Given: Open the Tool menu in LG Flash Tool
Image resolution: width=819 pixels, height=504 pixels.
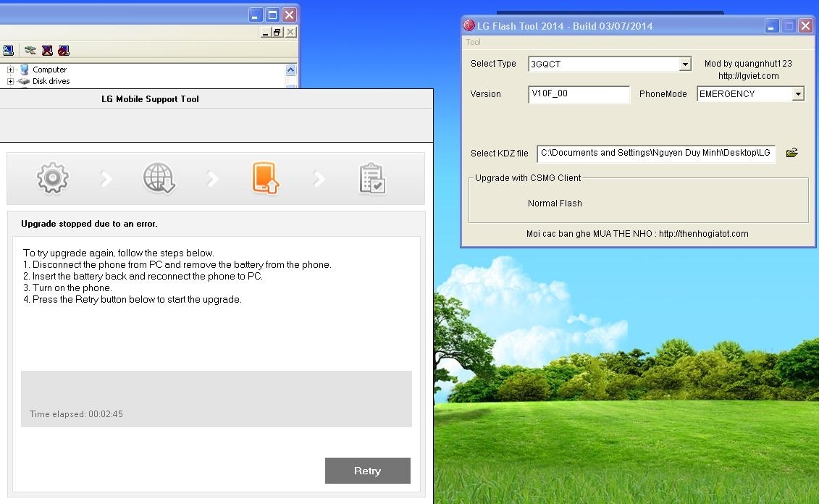Looking at the screenshot, I should pyautogui.click(x=473, y=42).
